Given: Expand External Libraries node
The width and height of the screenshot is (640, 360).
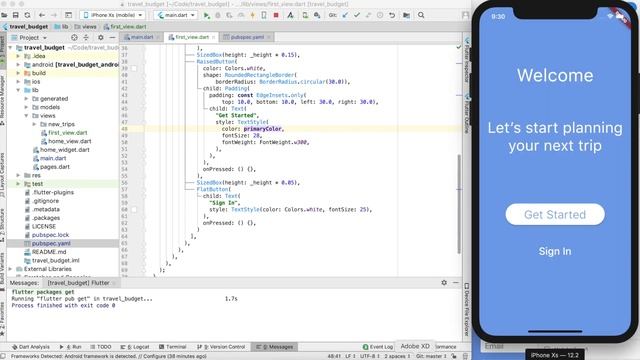Looking at the screenshot, I should coord(10,269).
